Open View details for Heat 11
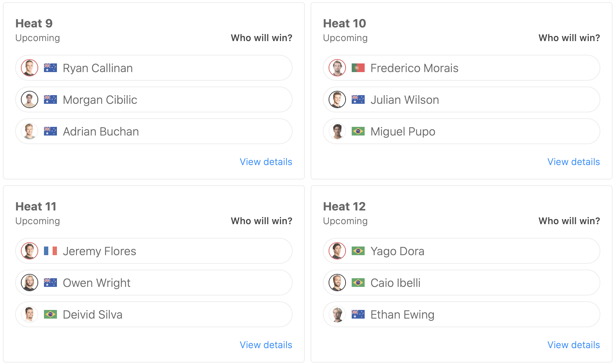The image size is (614, 364). [x=266, y=345]
